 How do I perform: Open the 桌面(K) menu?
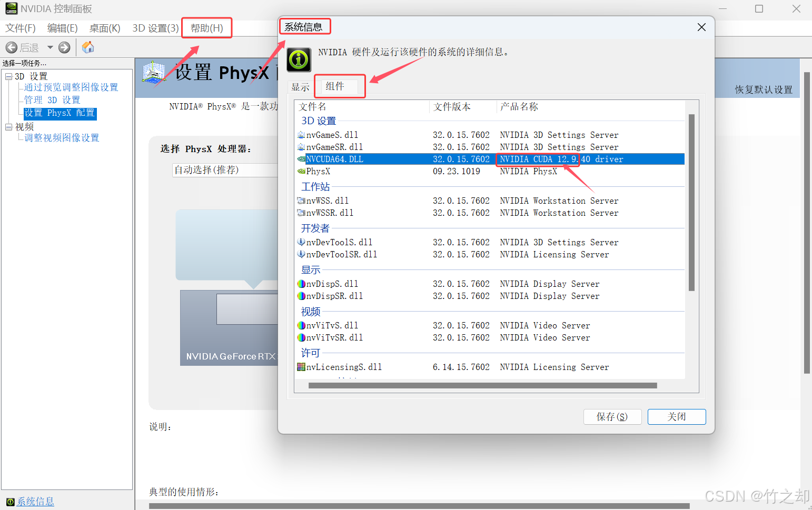coord(105,28)
